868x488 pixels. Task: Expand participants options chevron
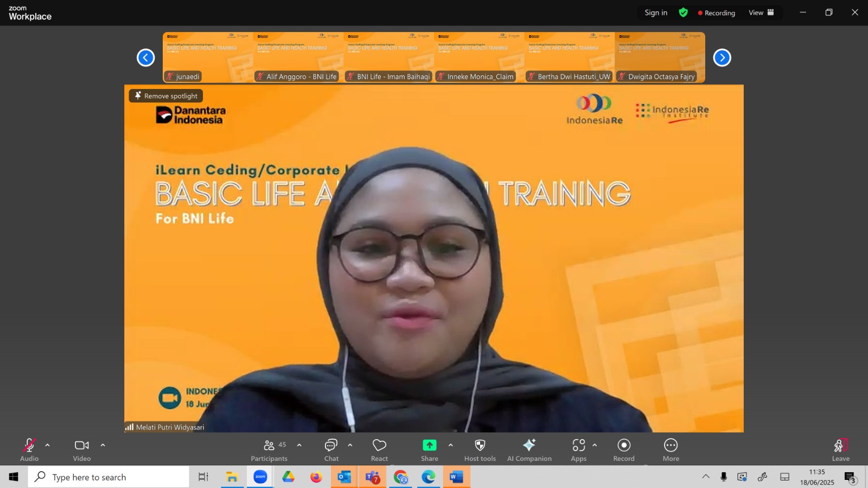point(299,445)
